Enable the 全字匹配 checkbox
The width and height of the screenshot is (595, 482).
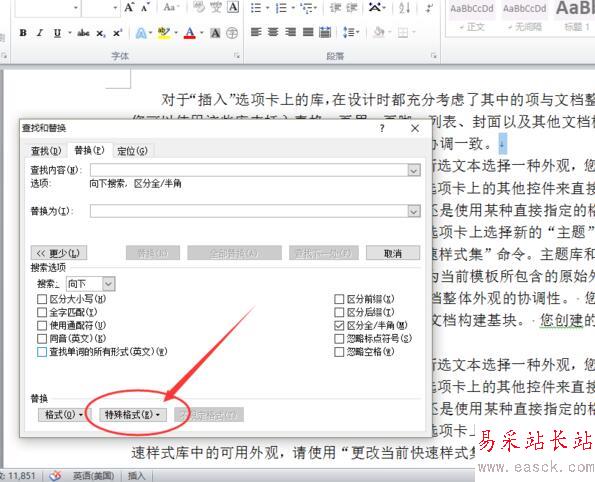point(42,312)
